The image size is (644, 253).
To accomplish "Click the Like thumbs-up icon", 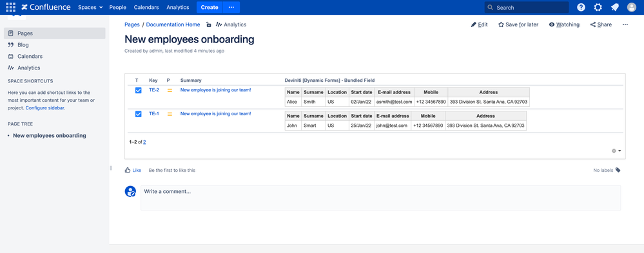I will [x=128, y=170].
